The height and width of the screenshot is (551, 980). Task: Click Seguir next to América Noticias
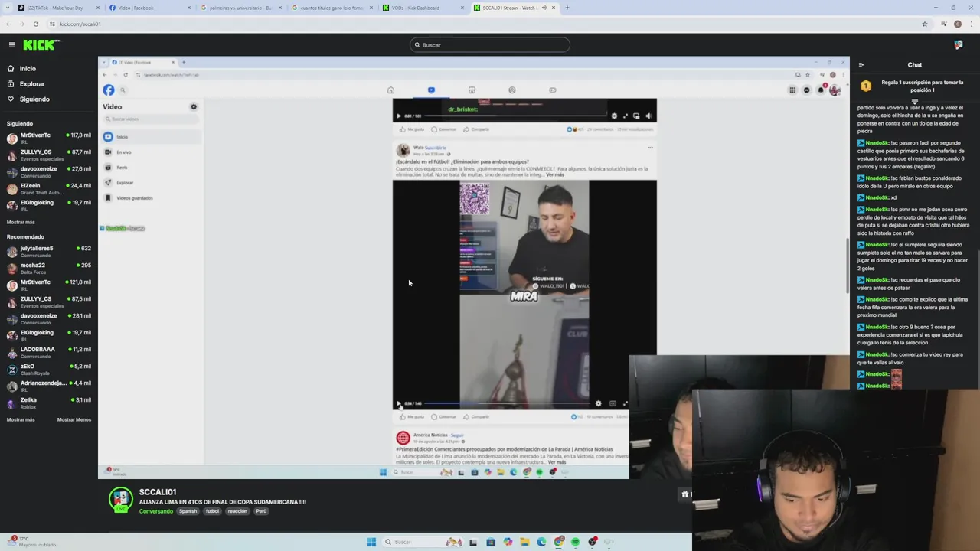457,435
